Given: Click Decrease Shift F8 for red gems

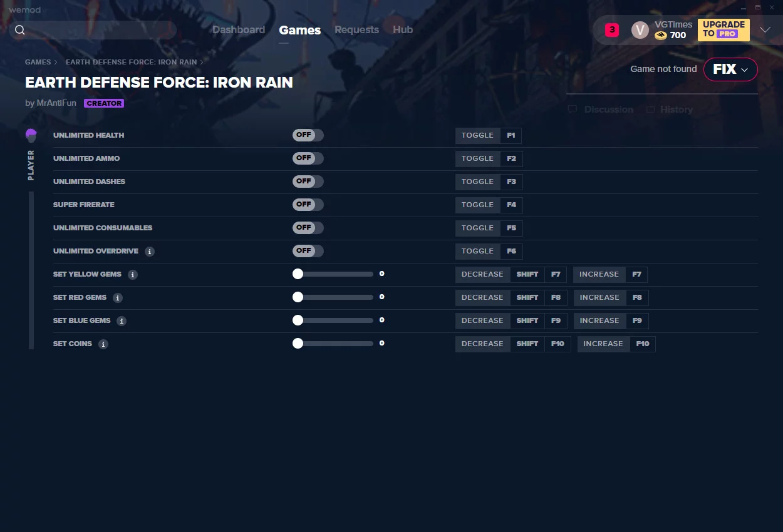Looking at the screenshot, I should click(512, 298).
